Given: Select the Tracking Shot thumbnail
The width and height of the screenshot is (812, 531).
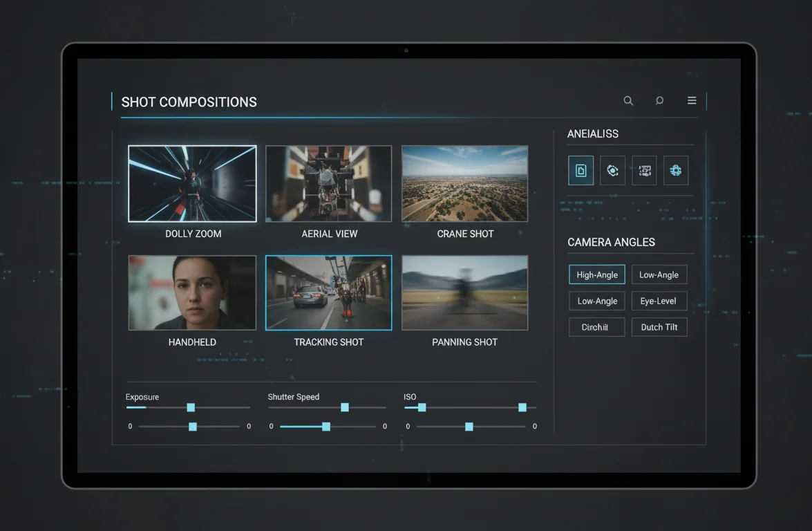Looking at the screenshot, I should click(328, 292).
